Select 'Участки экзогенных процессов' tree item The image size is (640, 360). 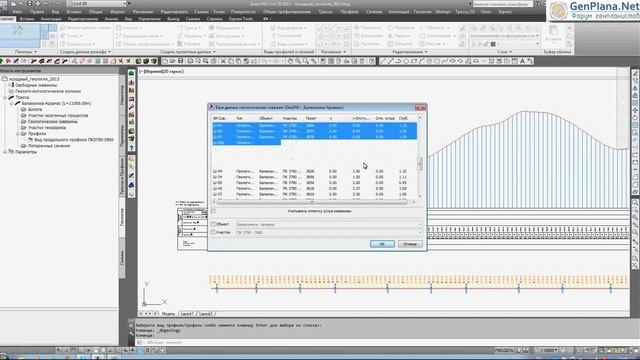(x=58, y=116)
